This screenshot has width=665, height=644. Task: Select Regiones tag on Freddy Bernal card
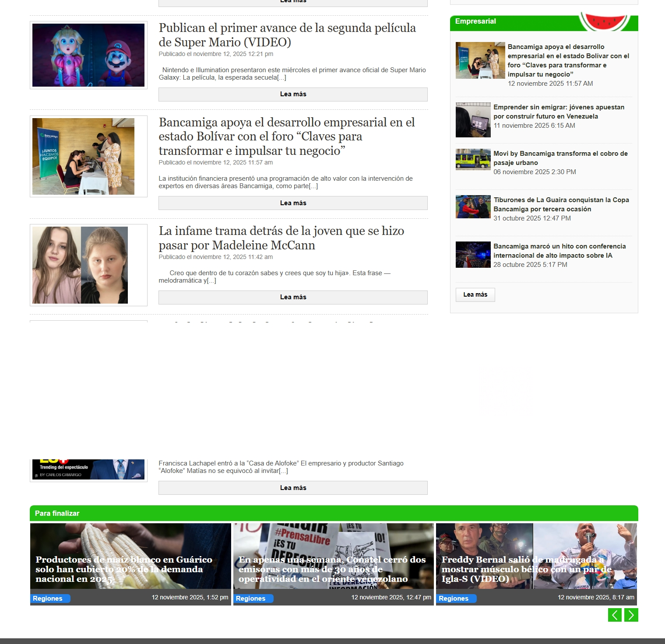coord(454,598)
